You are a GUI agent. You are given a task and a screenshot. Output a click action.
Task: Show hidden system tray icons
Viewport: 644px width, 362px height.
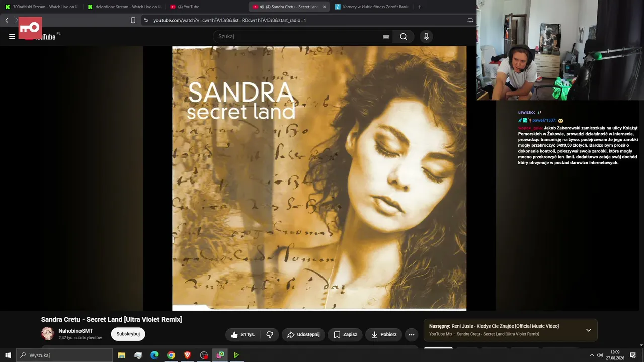pos(592,355)
